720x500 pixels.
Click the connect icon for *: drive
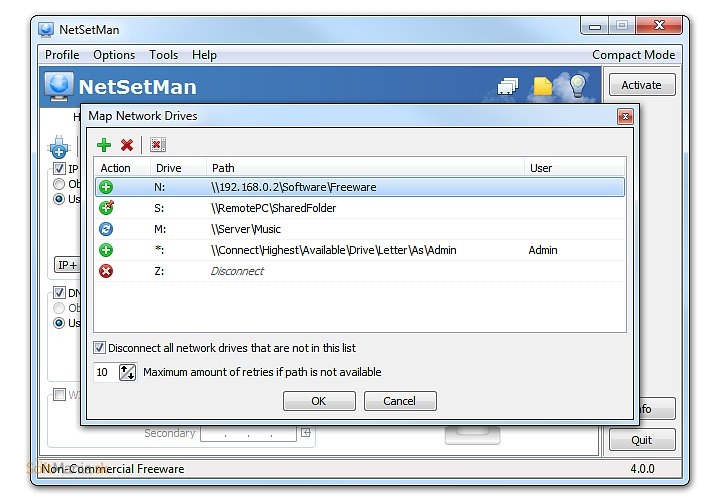106,250
